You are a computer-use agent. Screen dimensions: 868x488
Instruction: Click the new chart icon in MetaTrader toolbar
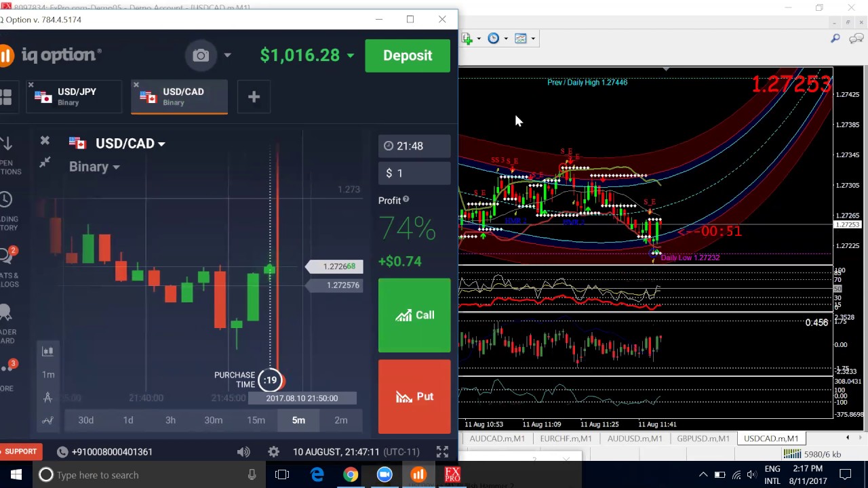(467, 39)
